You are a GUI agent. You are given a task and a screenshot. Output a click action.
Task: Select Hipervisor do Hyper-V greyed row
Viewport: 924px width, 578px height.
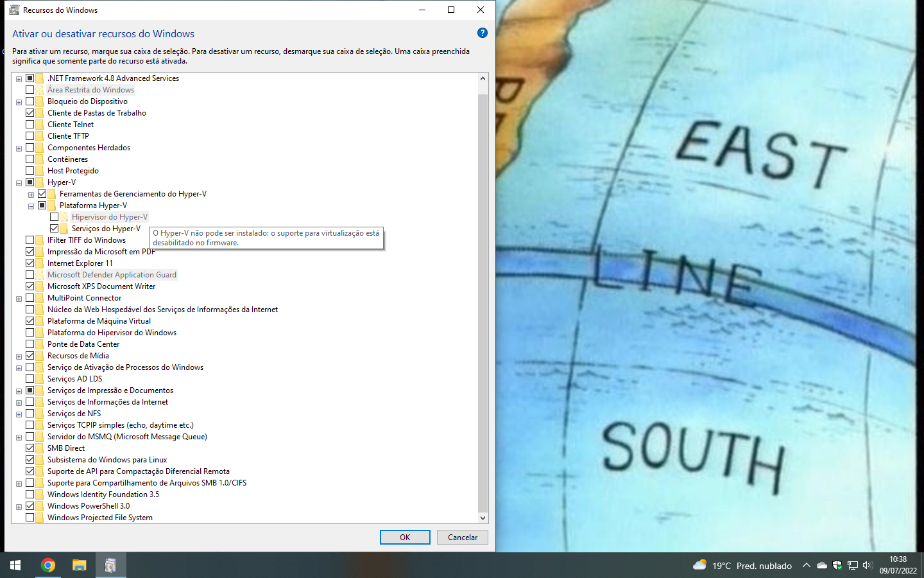click(x=110, y=217)
